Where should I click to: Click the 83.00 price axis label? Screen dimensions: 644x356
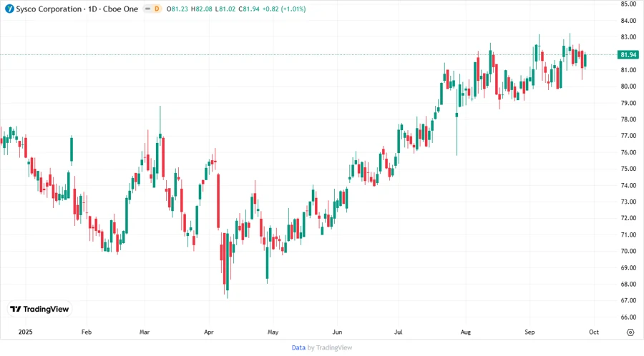[x=628, y=37]
